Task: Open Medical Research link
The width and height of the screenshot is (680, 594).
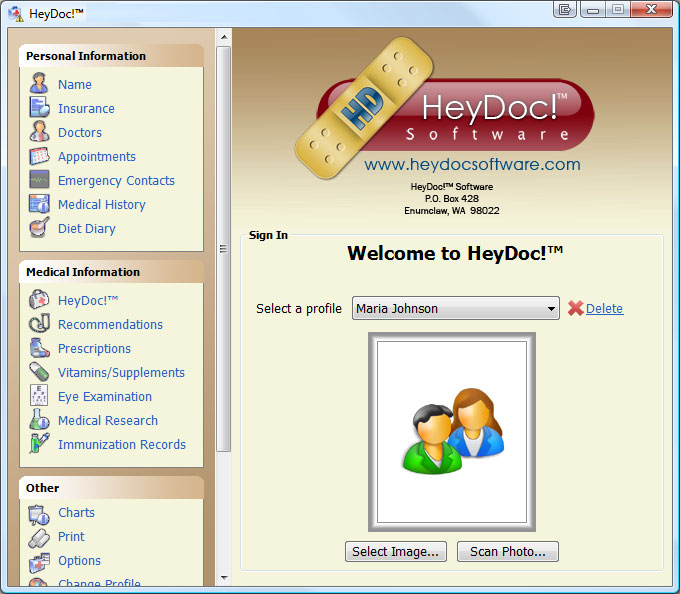Action: (x=108, y=421)
